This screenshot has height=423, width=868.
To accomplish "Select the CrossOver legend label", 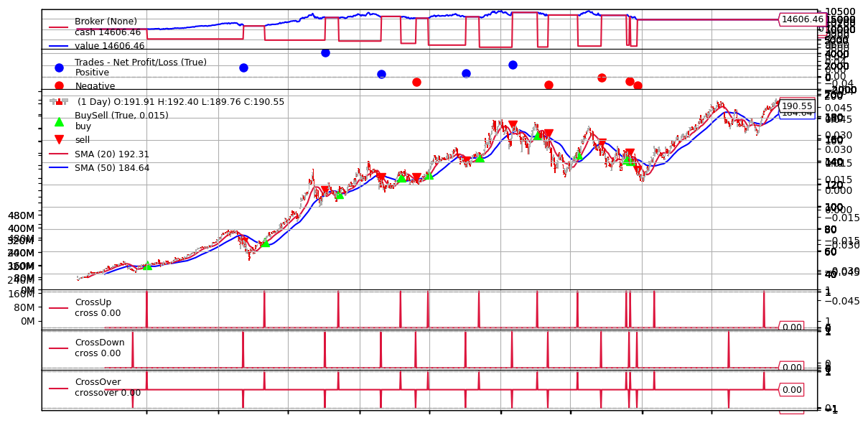I will [98, 382].
